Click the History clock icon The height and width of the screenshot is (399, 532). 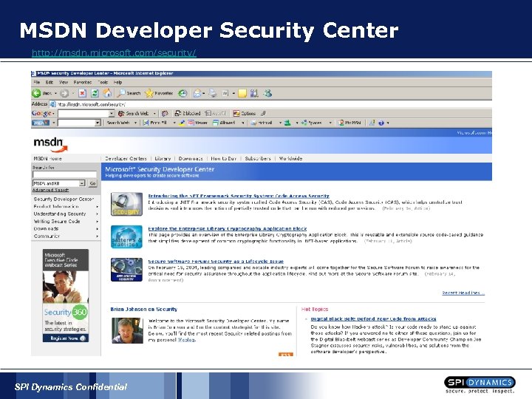(183, 93)
